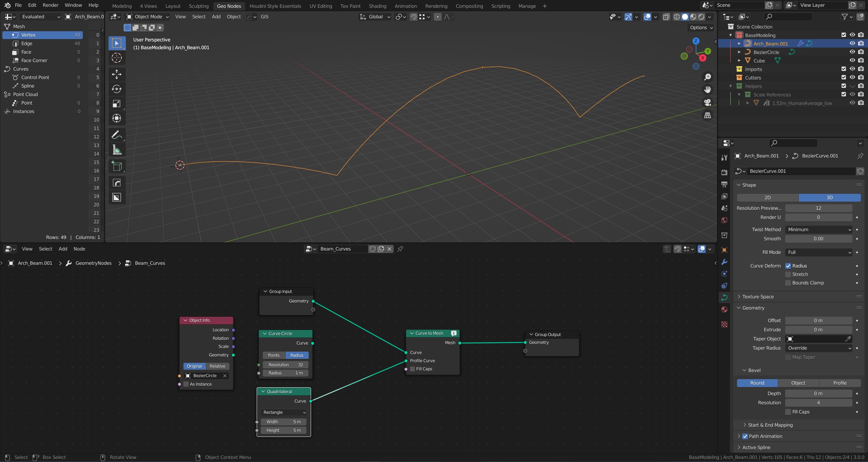
Task: Switch perspective/orthographic grid icon
Action: (708, 115)
